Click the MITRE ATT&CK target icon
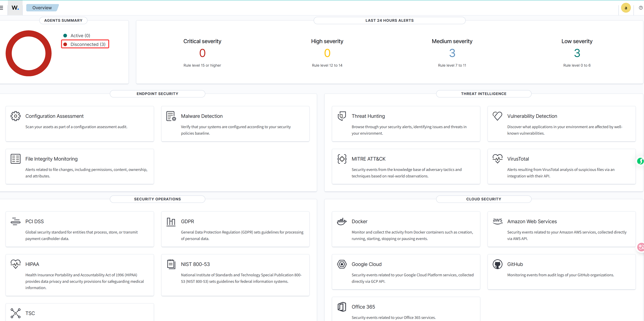The image size is (644, 321). 342,159
